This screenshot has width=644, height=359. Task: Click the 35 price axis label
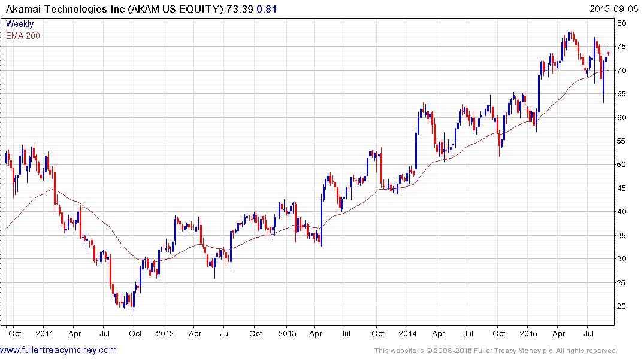tap(622, 236)
